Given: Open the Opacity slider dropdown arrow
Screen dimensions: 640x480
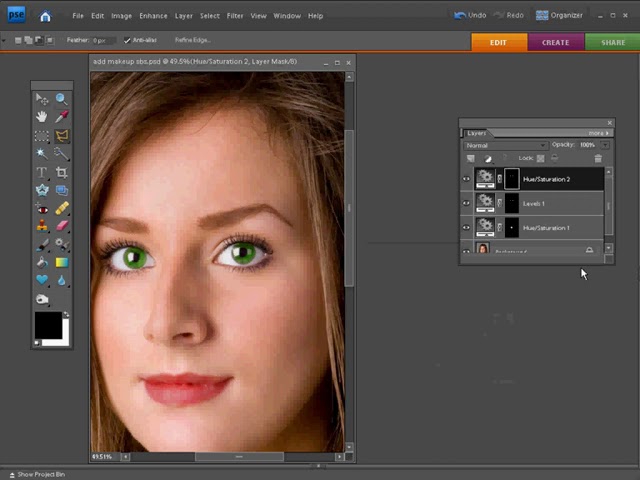Looking at the screenshot, I should (x=605, y=145).
